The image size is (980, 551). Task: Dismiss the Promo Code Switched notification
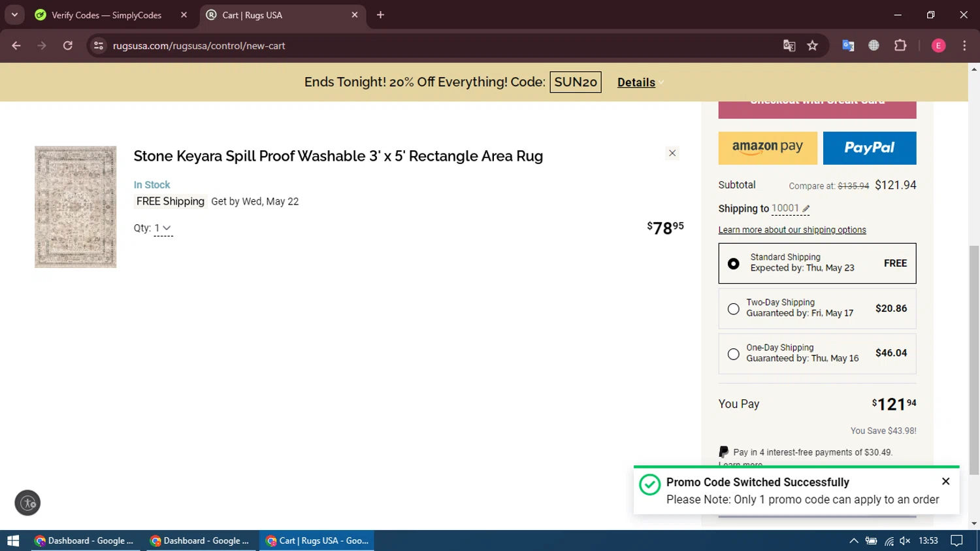click(x=946, y=481)
